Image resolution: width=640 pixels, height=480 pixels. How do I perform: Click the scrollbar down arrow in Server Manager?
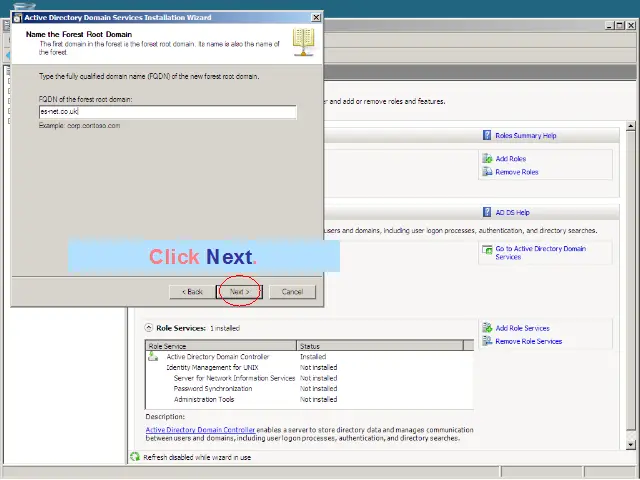click(631, 444)
